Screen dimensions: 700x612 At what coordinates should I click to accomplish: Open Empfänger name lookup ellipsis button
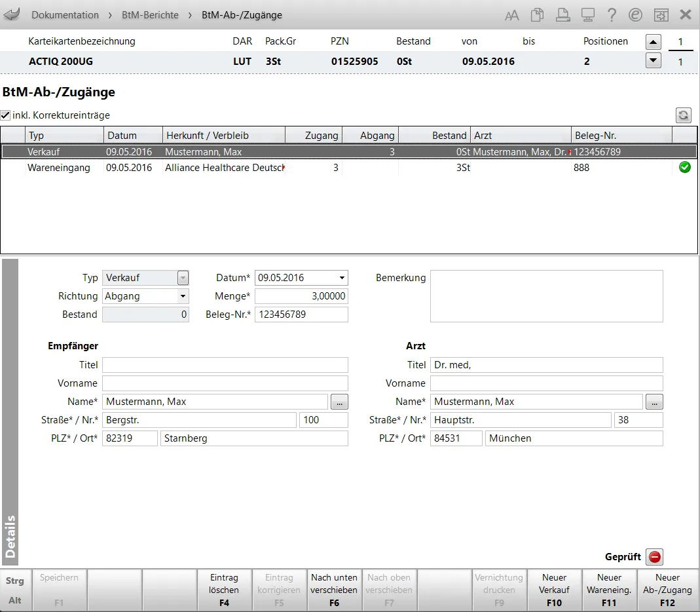[339, 402]
